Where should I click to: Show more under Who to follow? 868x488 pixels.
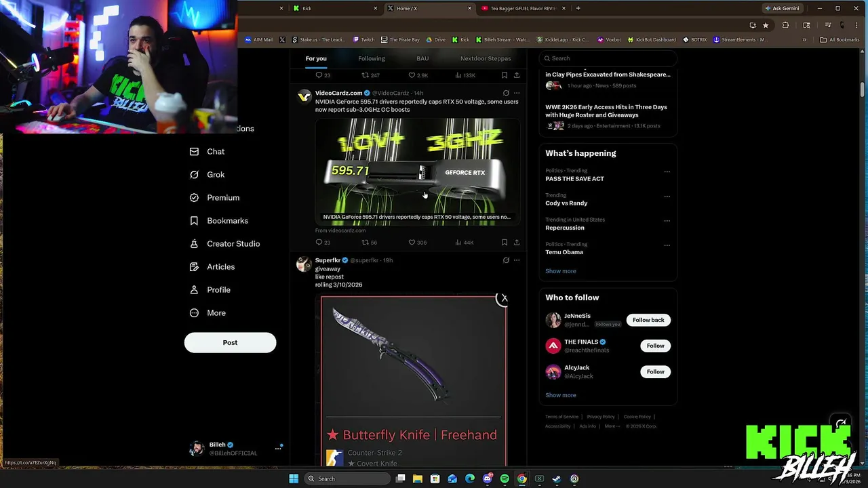561,395
